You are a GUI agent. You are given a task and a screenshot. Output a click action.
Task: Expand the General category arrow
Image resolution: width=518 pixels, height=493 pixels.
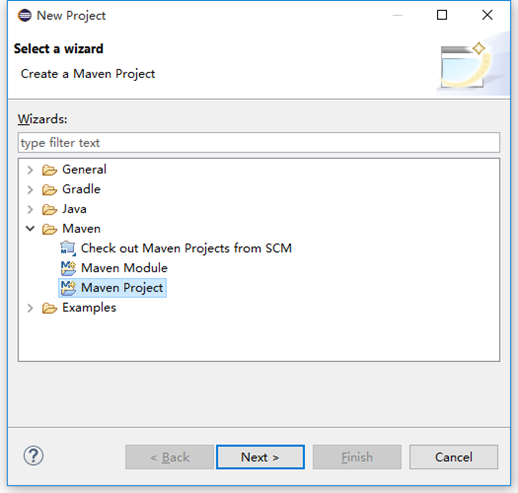[30, 170]
